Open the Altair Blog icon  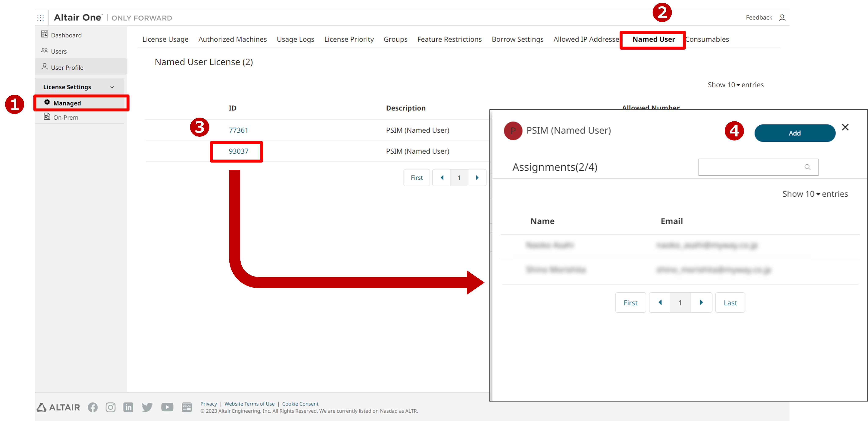[x=187, y=407]
